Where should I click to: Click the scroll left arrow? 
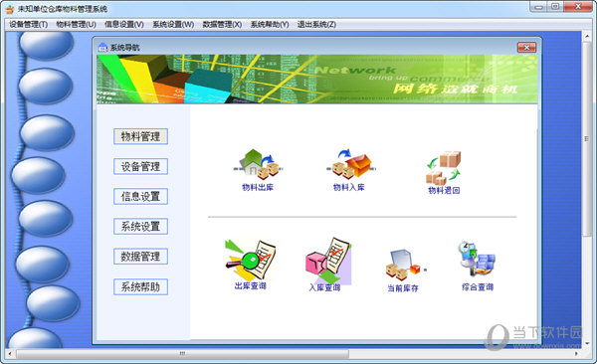(10, 354)
